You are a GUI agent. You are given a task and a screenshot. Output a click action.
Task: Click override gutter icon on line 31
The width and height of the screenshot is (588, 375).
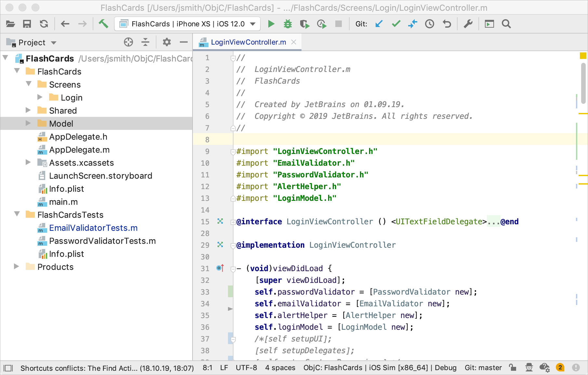(x=220, y=268)
